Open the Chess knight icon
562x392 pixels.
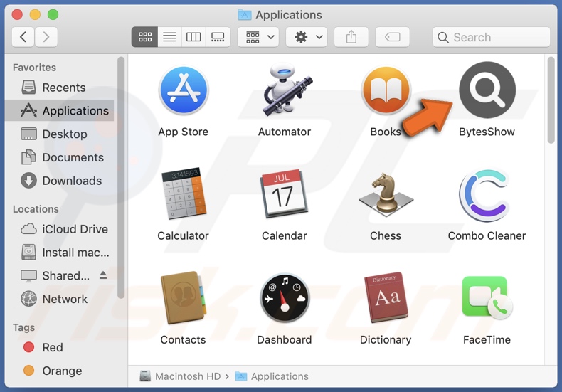coord(386,194)
